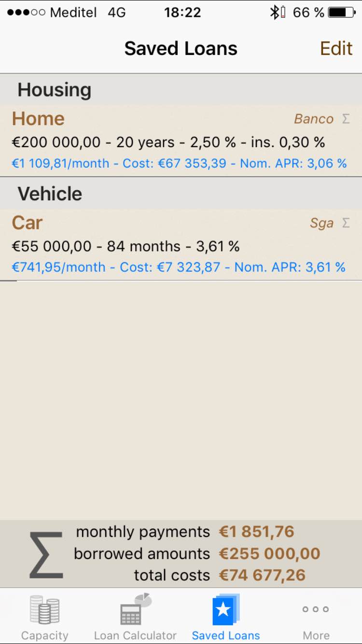Select the Vehicle section header
Viewport: 362px width, 644px height.
(50, 194)
